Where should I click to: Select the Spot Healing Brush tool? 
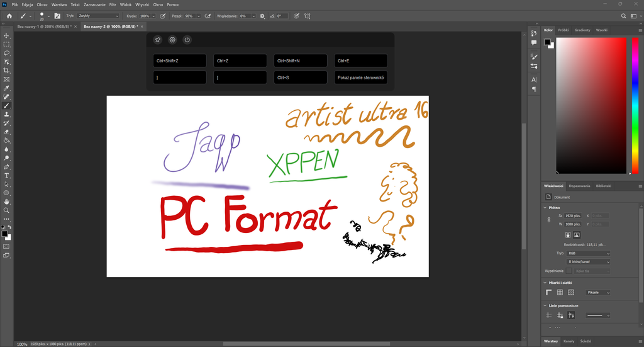coord(6,97)
